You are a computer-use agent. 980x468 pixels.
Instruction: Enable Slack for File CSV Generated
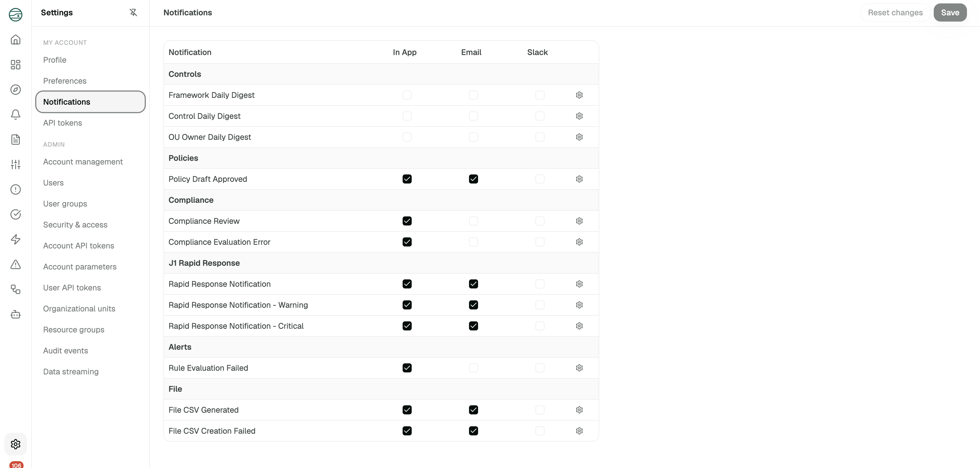[x=540, y=410]
